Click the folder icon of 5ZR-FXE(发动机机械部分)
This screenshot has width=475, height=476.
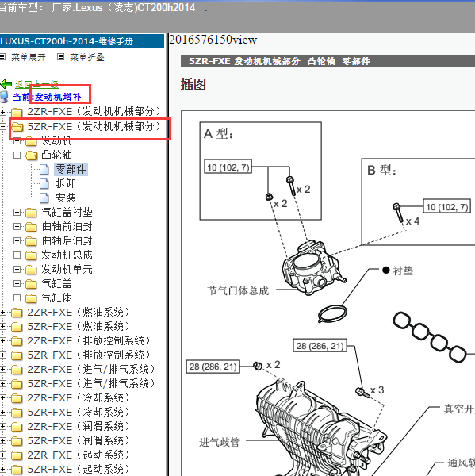(x=17, y=127)
